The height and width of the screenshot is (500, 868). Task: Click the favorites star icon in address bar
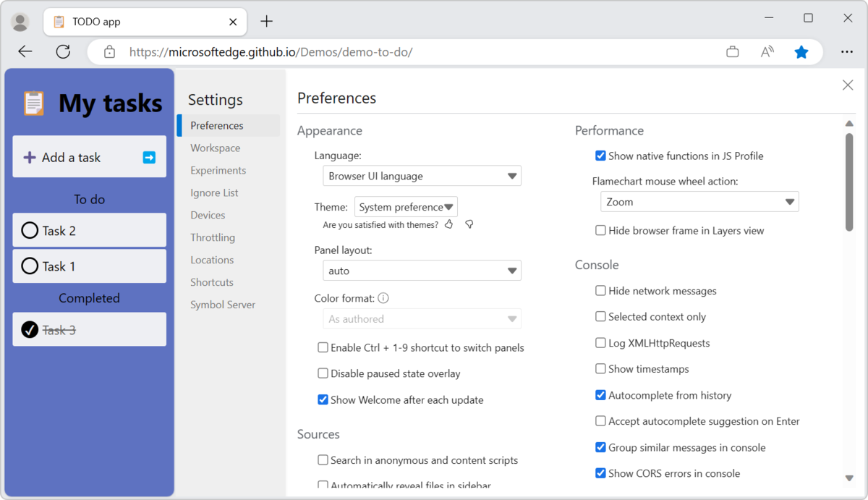coord(801,52)
